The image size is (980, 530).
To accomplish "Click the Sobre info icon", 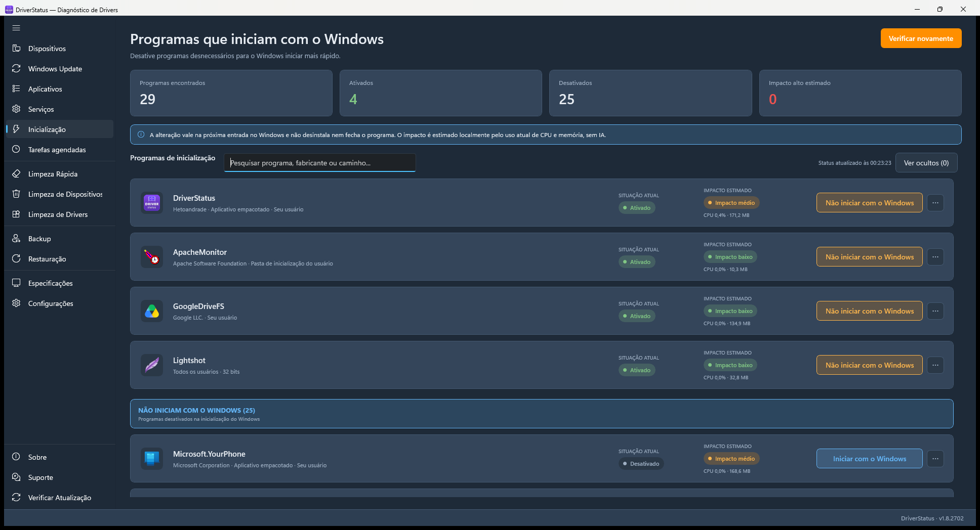I will [x=16, y=457].
